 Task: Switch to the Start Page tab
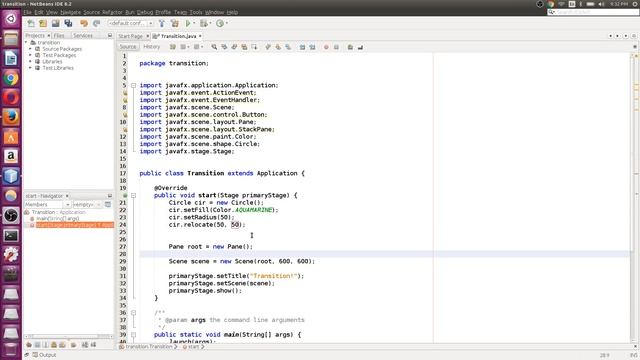(x=131, y=36)
